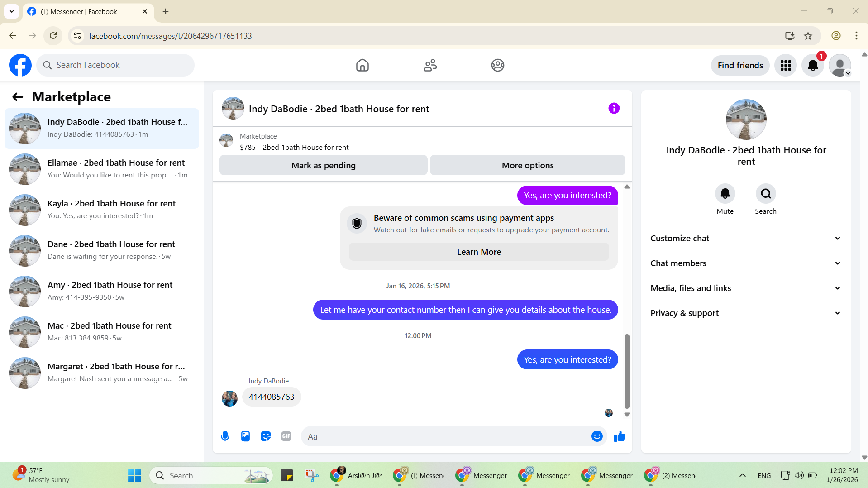Open Mac conversation in list
868x488 pixels.
click(x=102, y=332)
